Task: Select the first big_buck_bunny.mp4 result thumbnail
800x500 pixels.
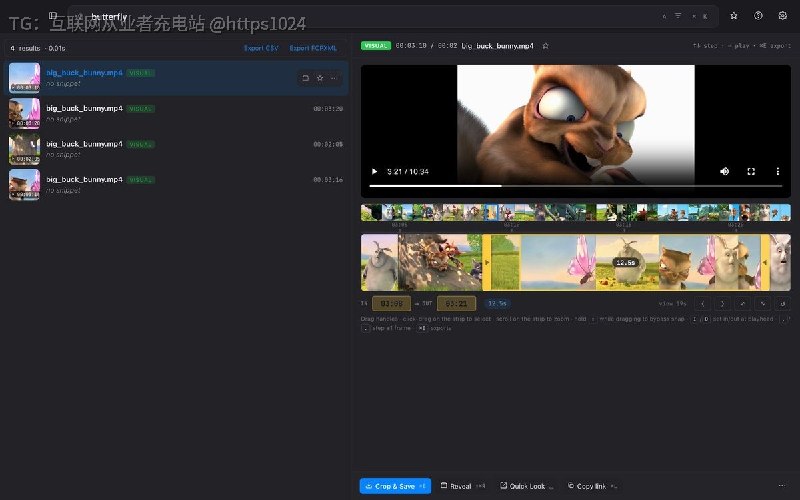Action: click(24, 78)
